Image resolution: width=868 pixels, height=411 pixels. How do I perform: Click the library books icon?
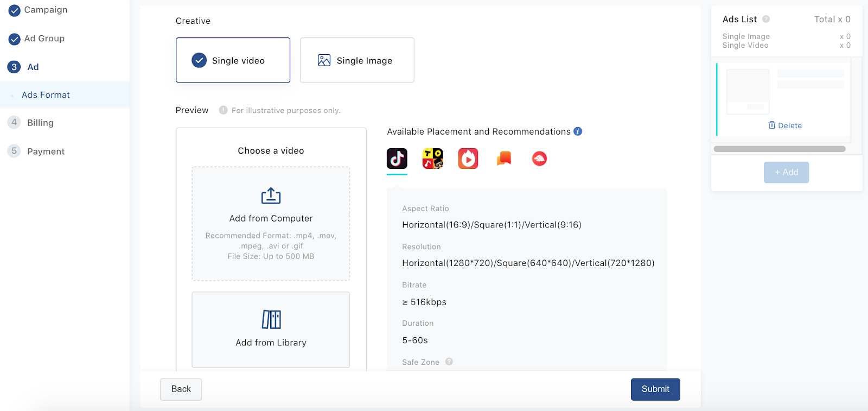(271, 319)
